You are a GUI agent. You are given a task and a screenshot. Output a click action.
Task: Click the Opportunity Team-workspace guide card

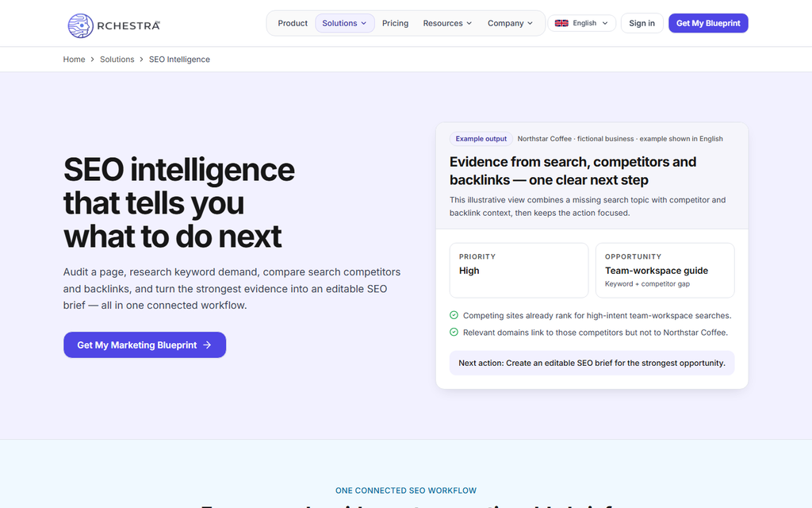(665, 271)
